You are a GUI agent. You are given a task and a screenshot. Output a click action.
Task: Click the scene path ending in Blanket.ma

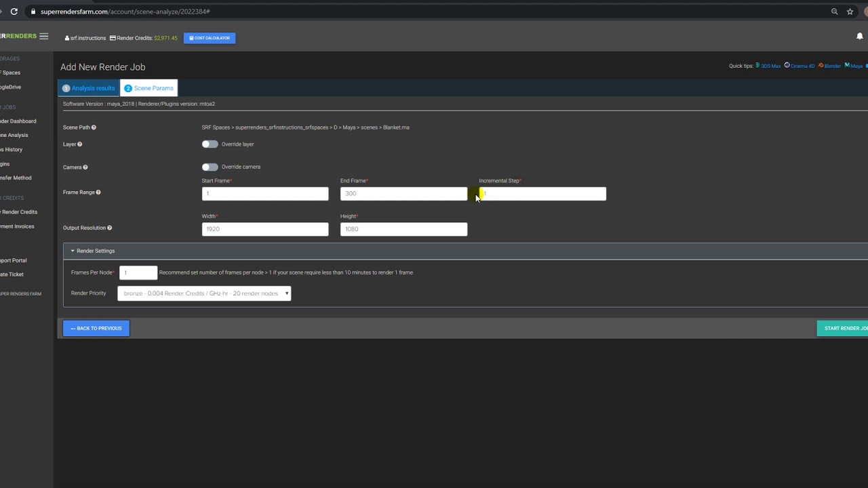pyautogui.click(x=305, y=127)
